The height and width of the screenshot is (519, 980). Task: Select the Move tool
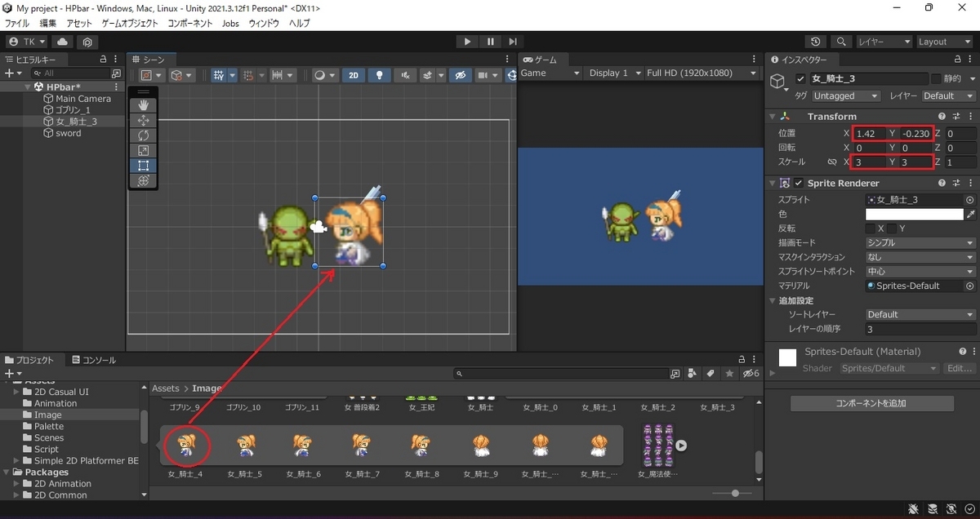pyautogui.click(x=143, y=120)
